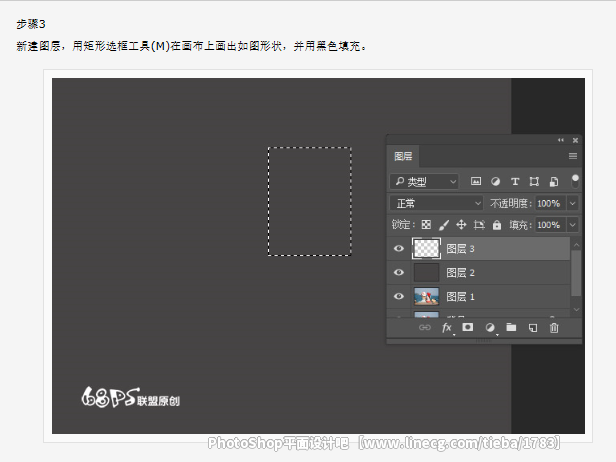Filter layers by adjustment layer icon
The image size is (616, 462).
pos(495,182)
